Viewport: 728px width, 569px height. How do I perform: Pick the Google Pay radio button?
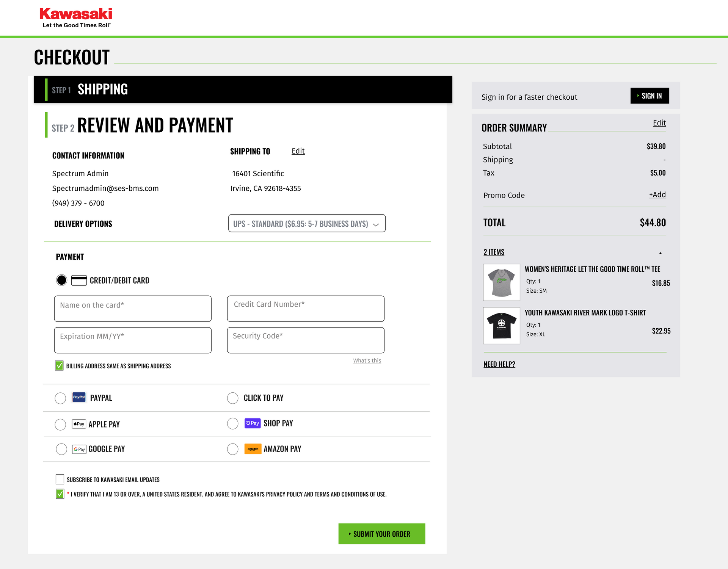click(61, 449)
